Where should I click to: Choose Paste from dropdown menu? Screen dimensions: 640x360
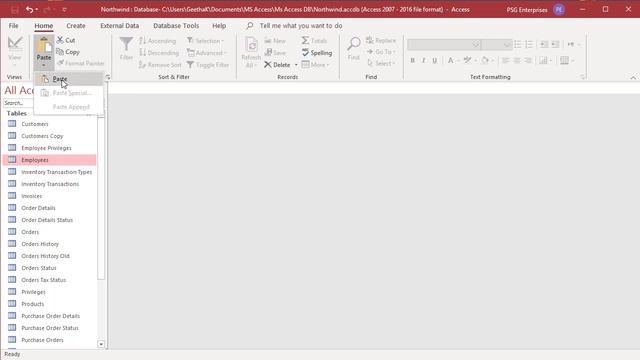68,79
